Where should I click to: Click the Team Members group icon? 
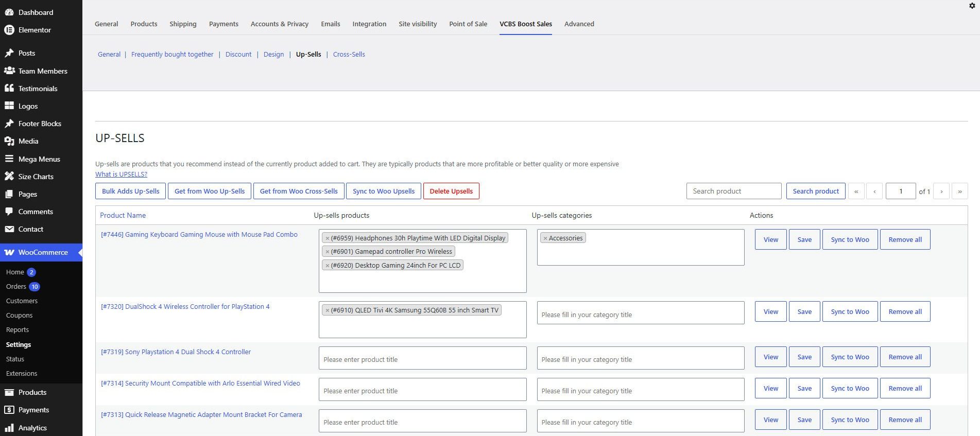click(9, 71)
